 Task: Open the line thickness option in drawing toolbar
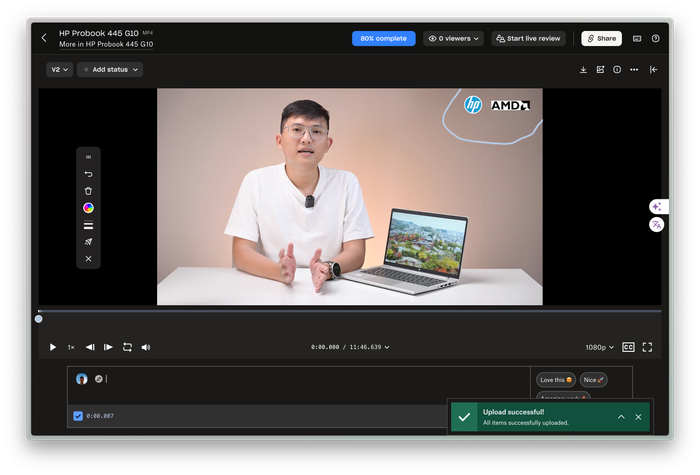[x=88, y=225]
